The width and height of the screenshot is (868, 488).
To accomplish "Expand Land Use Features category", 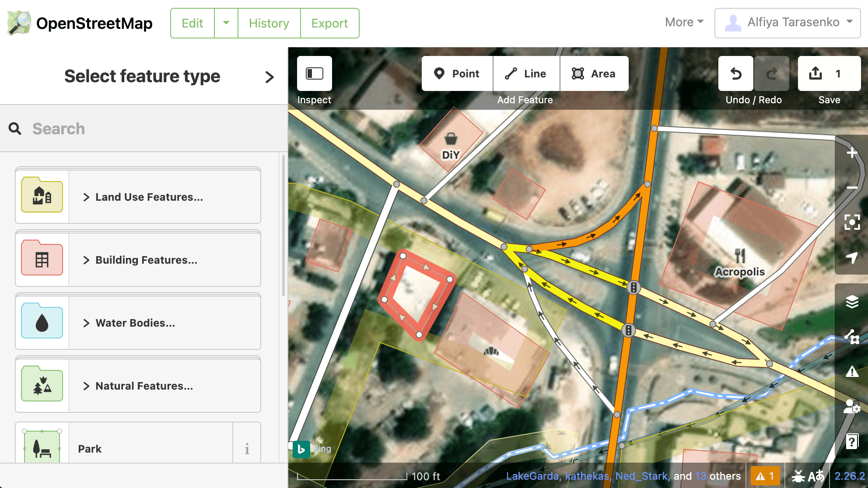I will point(165,197).
